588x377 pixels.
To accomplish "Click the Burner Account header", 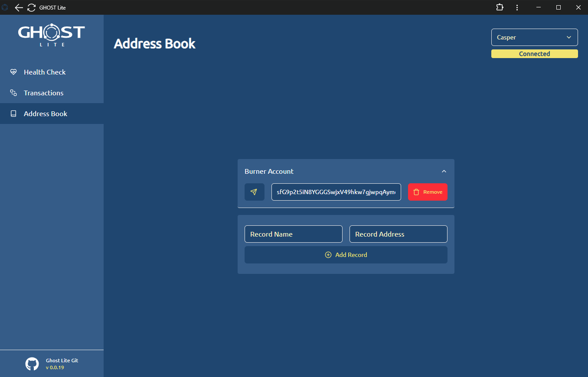I will click(346, 171).
